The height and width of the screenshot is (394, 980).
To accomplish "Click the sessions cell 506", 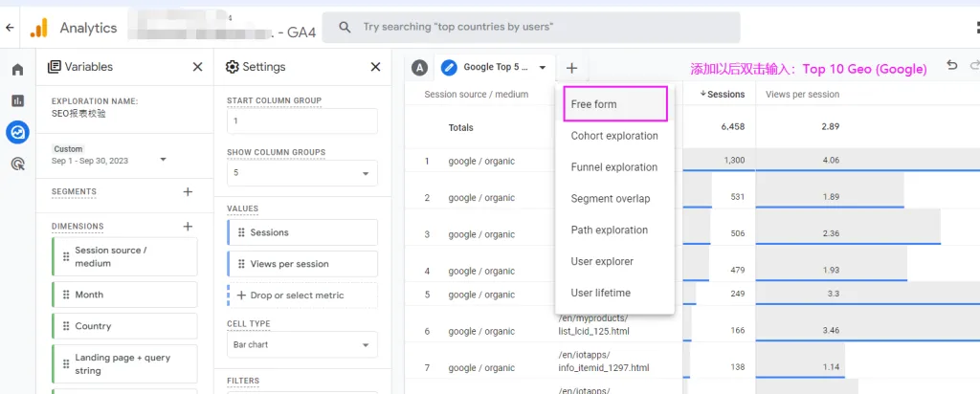I will pyautogui.click(x=738, y=234).
